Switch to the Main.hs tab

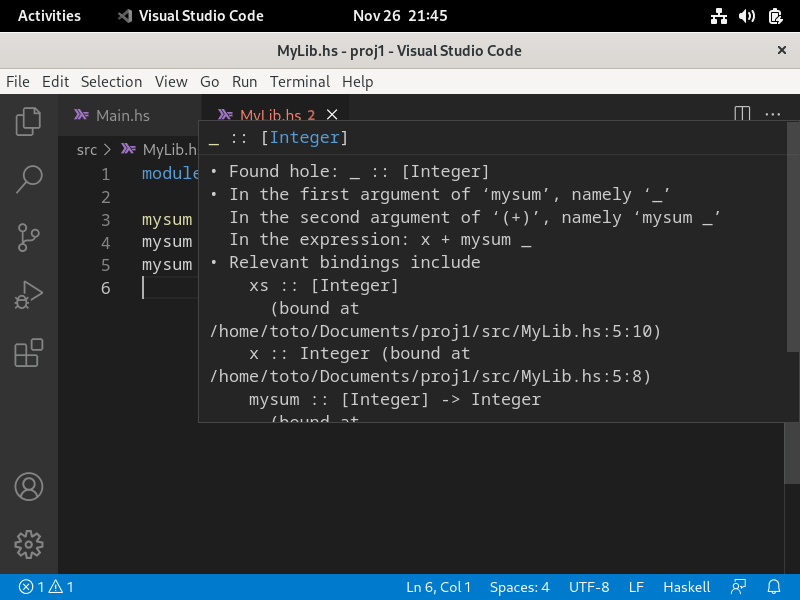[x=120, y=115]
